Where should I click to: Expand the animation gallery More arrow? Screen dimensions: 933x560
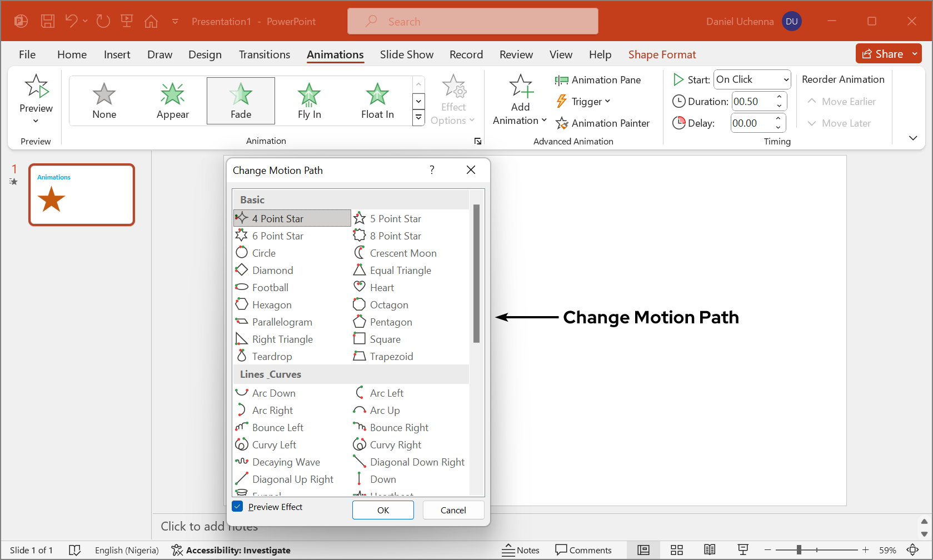coord(418,118)
